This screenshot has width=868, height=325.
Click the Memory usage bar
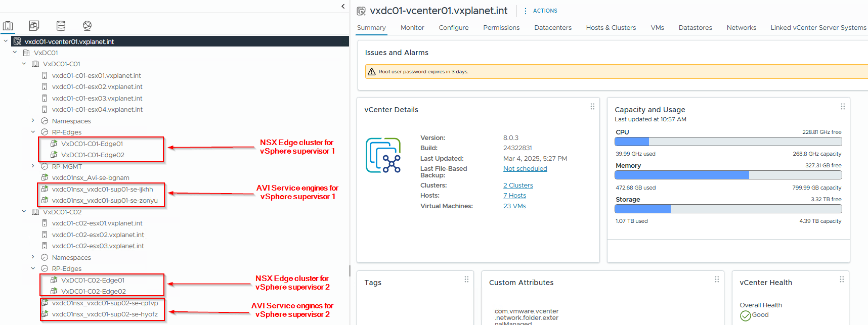(728, 175)
